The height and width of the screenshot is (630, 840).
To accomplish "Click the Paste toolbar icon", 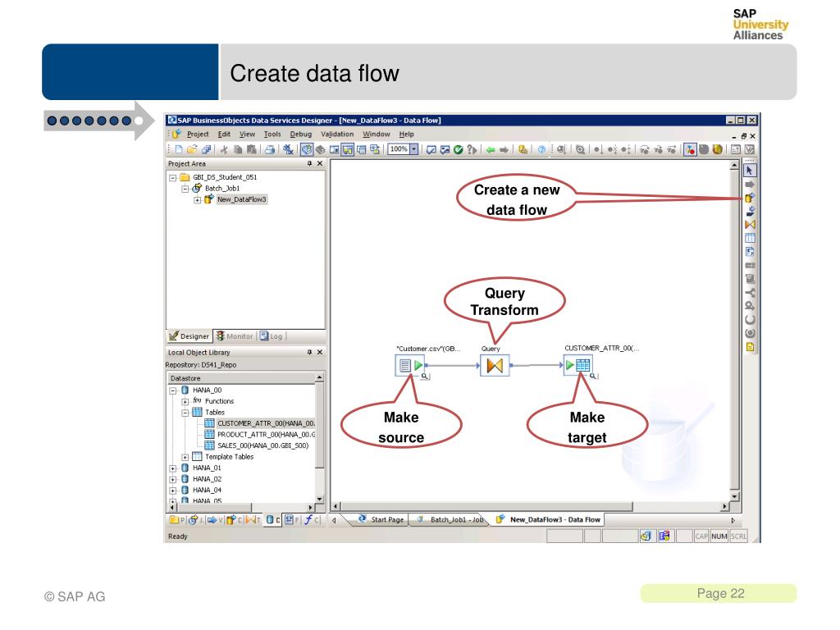I will 251,149.
